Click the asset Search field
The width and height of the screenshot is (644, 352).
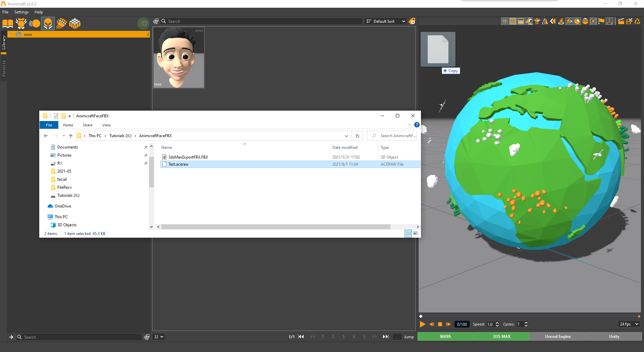click(262, 21)
